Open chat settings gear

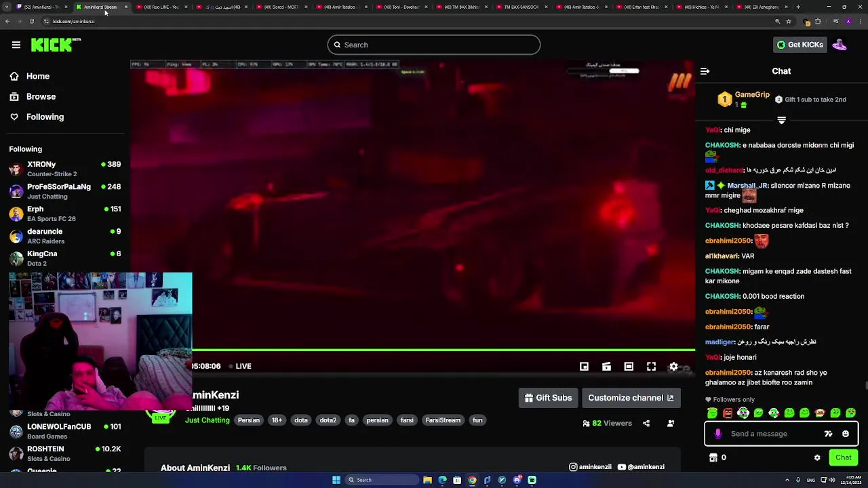[x=817, y=457]
